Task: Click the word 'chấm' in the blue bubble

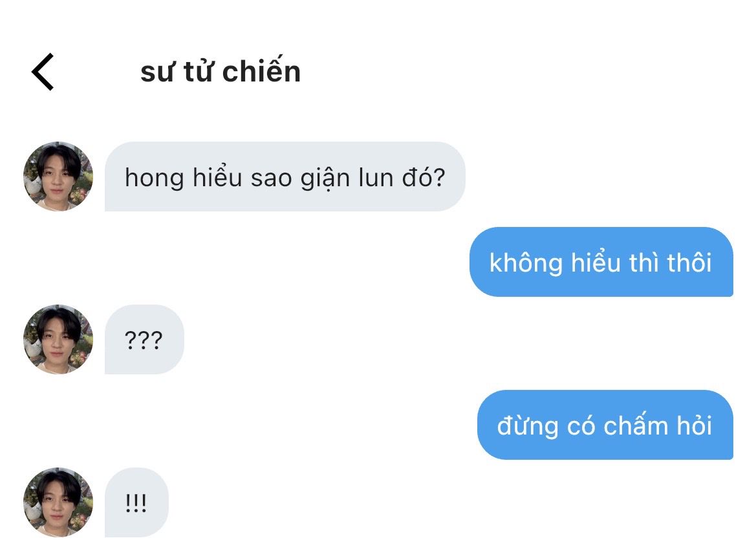Action: coord(636,425)
